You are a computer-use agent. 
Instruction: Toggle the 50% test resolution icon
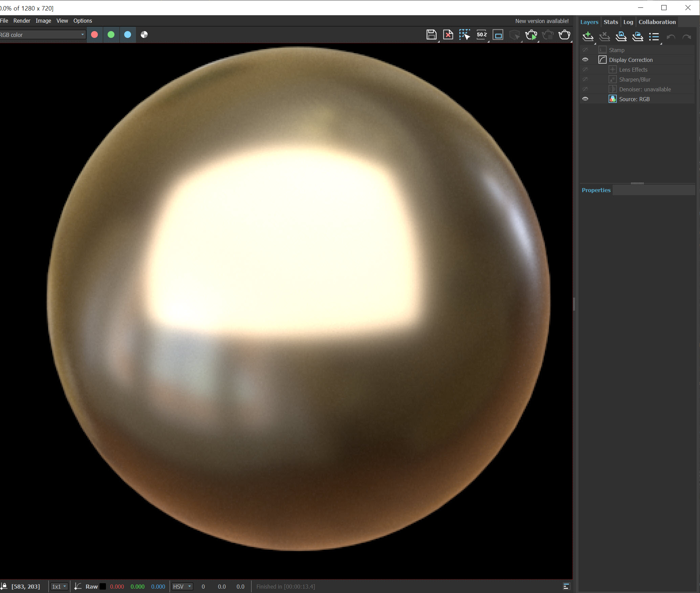pyautogui.click(x=481, y=35)
